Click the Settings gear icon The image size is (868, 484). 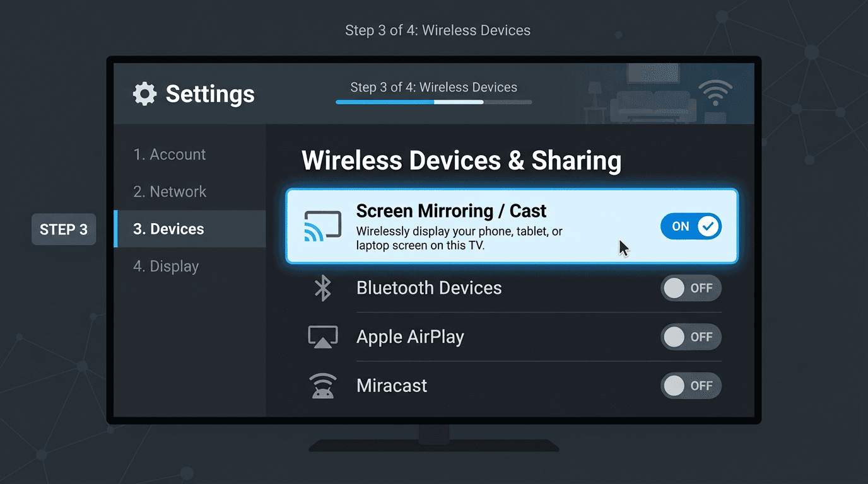[144, 93]
